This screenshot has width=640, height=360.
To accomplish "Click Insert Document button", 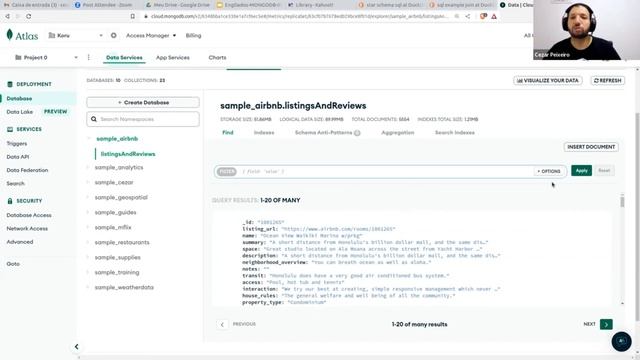I will [591, 147].
